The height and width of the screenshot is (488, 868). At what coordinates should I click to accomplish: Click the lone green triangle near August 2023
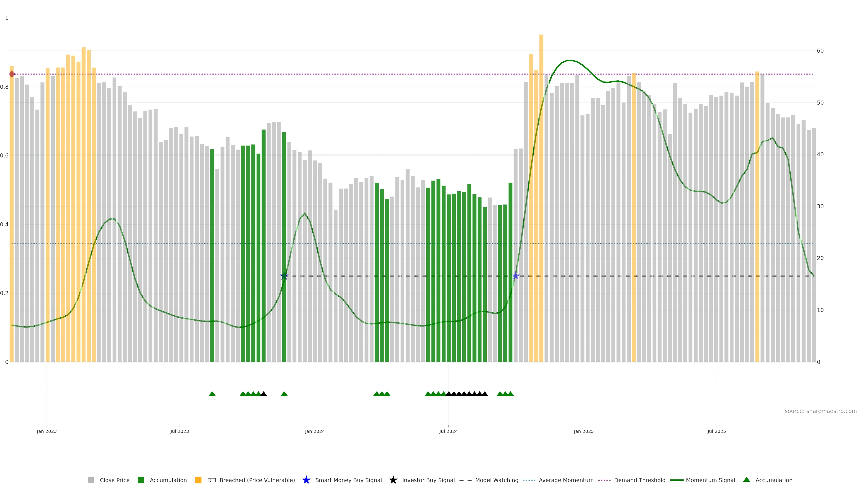(212, 394)
